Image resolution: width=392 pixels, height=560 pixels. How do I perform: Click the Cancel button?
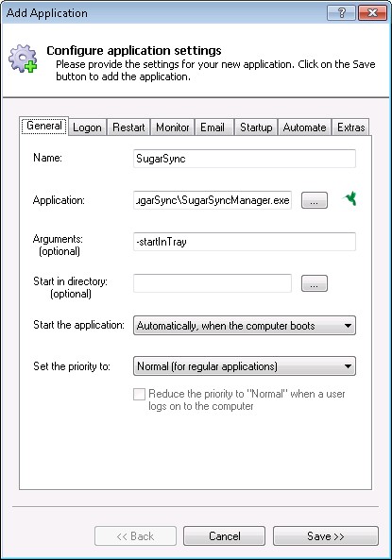[225, 536]
